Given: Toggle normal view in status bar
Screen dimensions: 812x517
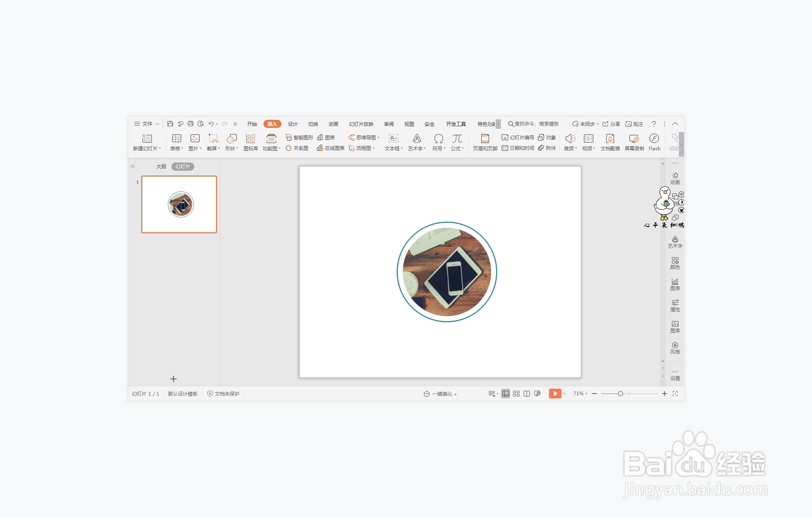Looking at the screenshot, I should pyautogui.click(x=505, y=394).
